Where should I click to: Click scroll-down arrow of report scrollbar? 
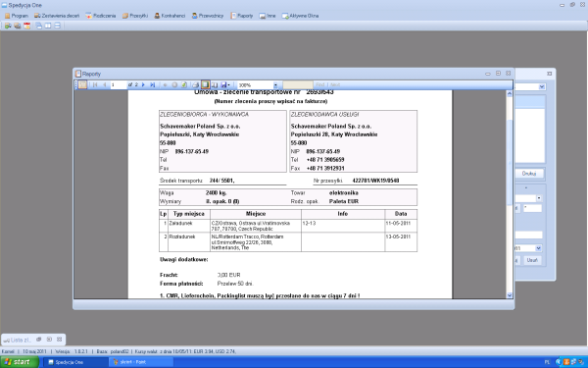pos(510,295)
